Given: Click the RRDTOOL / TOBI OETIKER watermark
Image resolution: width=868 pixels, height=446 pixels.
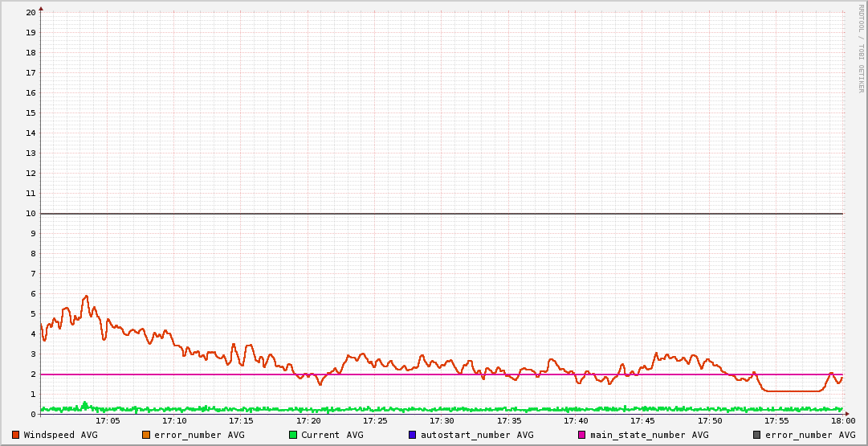Looking at the screenshot, I should [x=861, y=48].
